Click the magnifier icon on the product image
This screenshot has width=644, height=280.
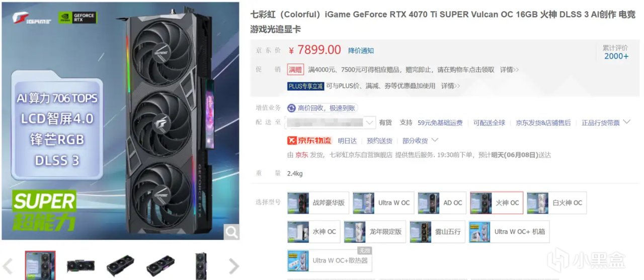[231, 232]
